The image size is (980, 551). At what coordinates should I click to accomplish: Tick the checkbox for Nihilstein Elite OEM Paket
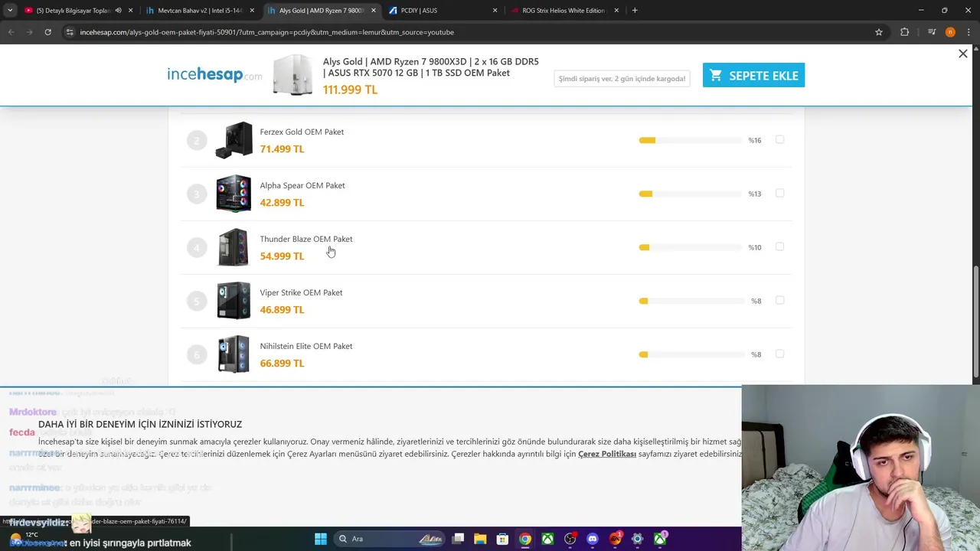(779, 354)
